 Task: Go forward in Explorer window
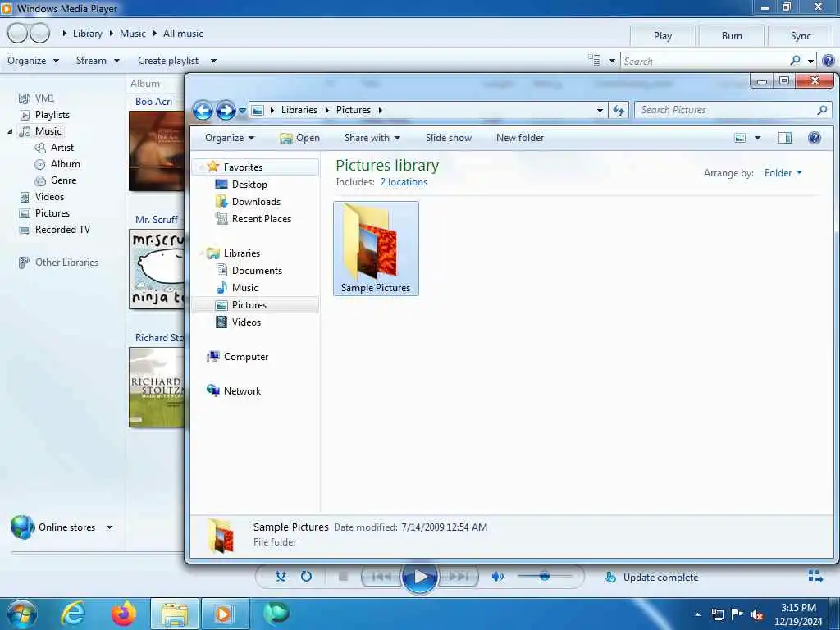click(226, 111)
